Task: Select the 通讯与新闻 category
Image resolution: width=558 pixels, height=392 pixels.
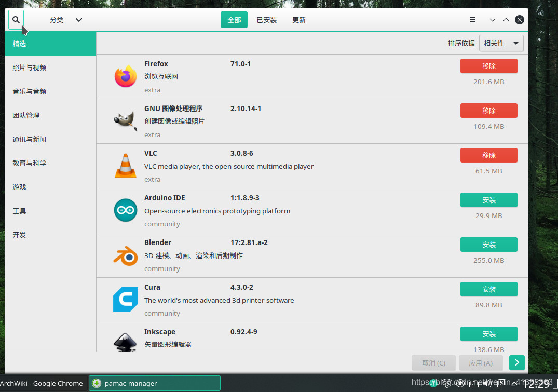Action: click(50, 139)
